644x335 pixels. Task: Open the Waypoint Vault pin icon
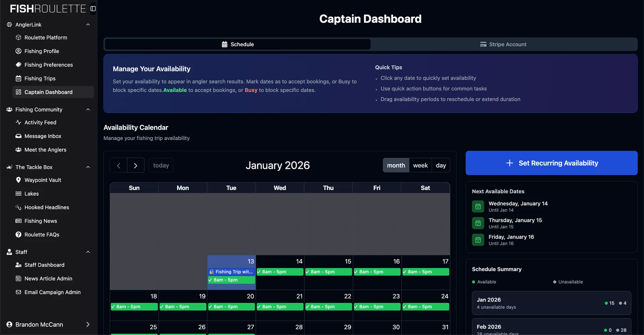[19, 180]
